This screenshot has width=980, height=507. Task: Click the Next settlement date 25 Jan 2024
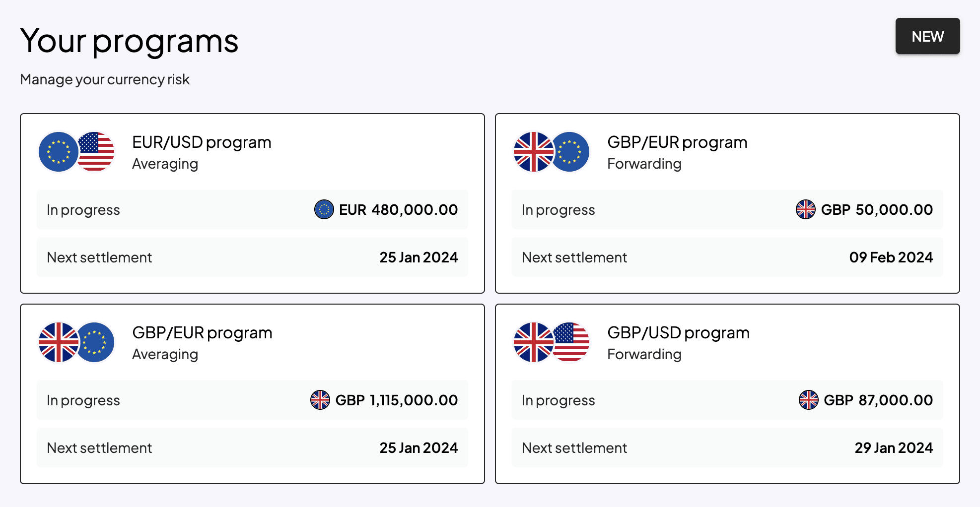(x=419, y=257)
